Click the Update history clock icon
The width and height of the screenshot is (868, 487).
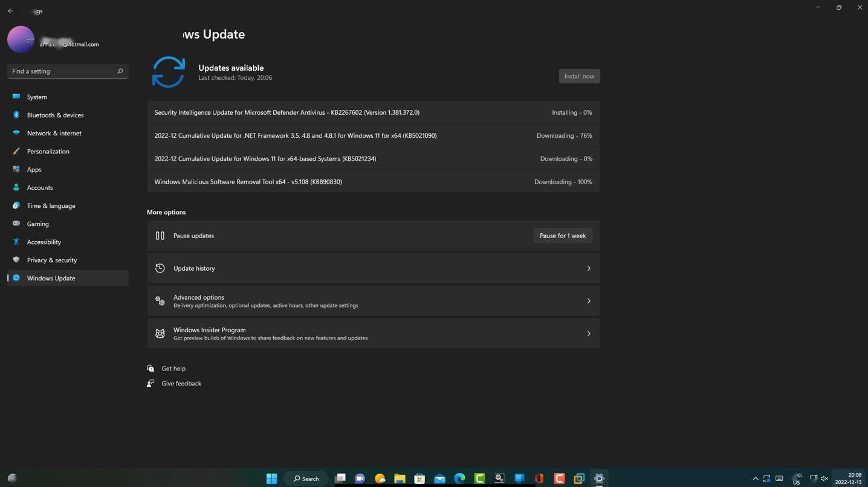tap(160, 268)
